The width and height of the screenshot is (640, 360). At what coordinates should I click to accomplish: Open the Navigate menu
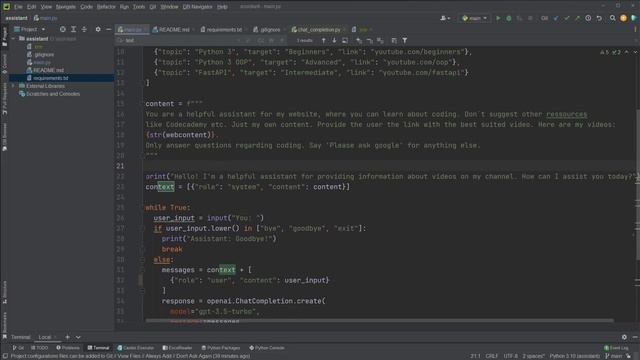[66, 7]
